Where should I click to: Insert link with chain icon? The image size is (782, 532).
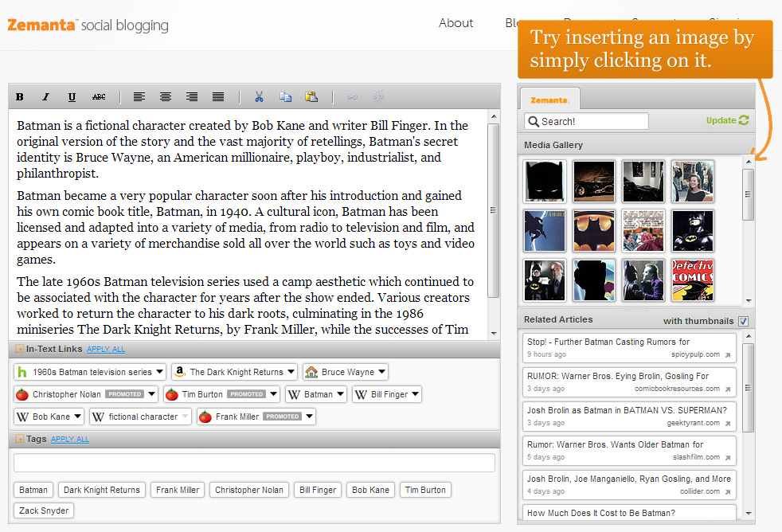click(x=352, y=96)
